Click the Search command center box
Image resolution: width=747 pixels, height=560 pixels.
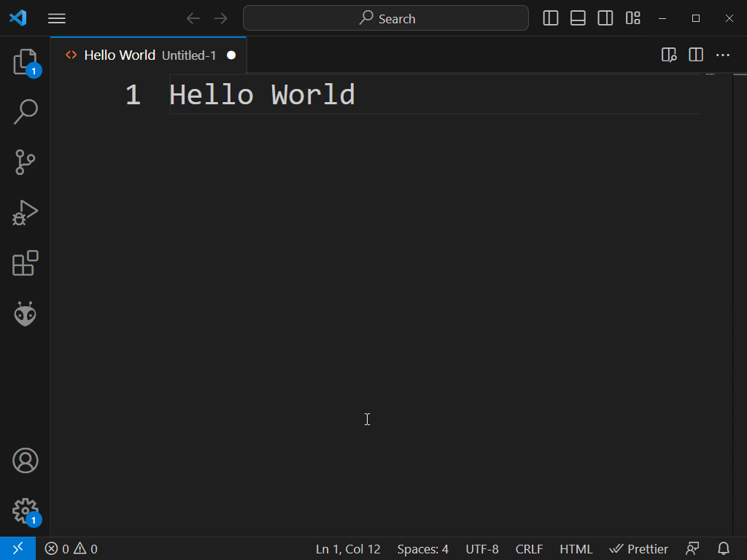click(x=386, y=18)
